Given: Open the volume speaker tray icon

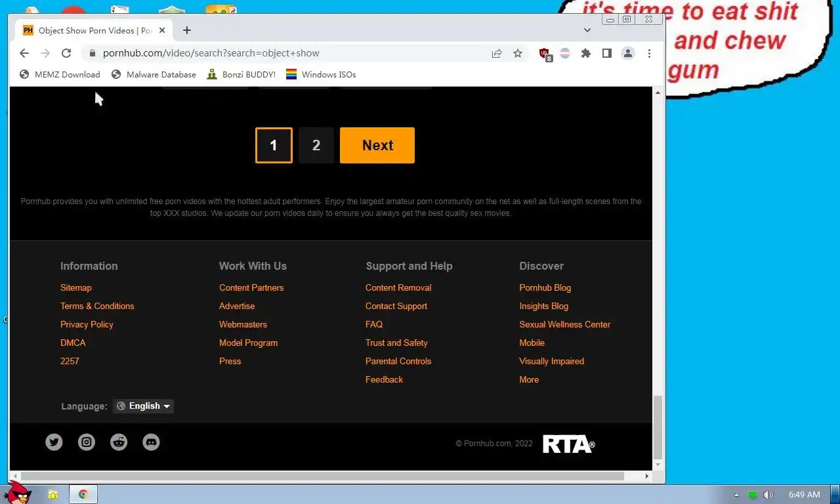Looking at the screenshot, I should pyautogui.click(x=768, y=495).
